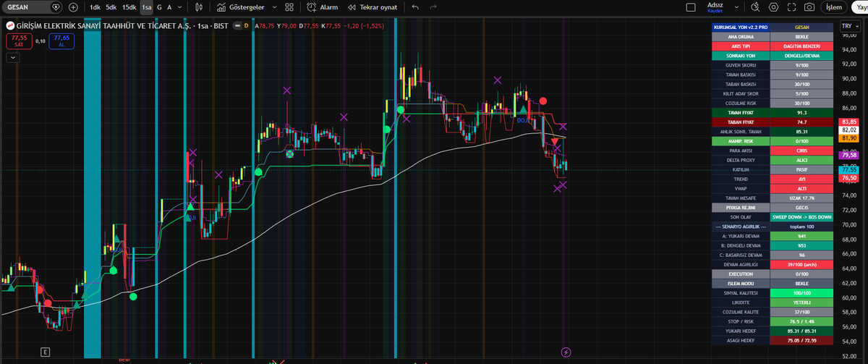868x364 pixels.
Task: Select the 1dk timeframe
Action: (x=95, y=7)
